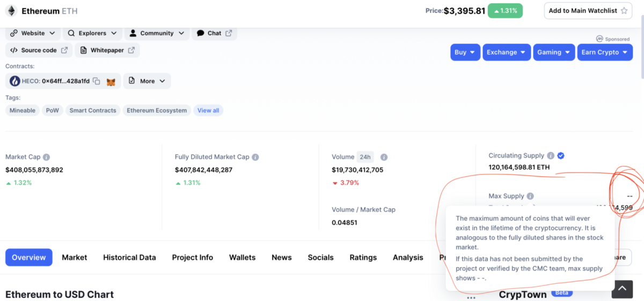This screenshot has width=644, height=301.
Task: Click the View all tags link
Action: pos(208,111)
